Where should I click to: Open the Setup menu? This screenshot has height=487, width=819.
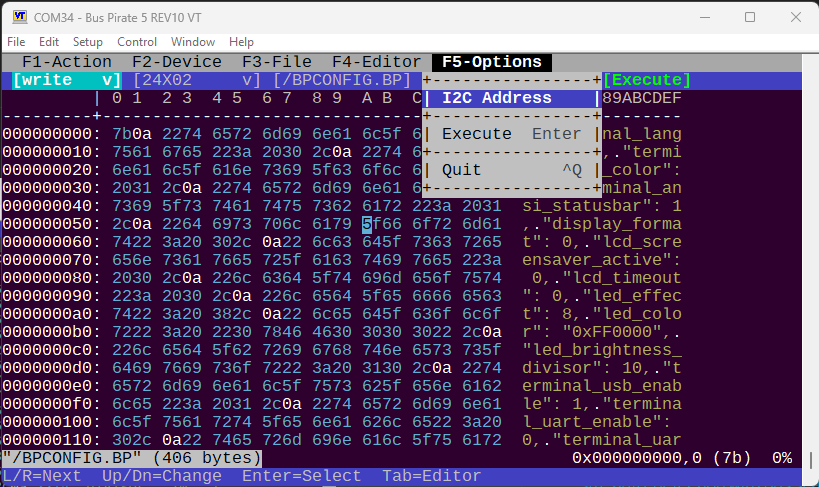[88, 42]
